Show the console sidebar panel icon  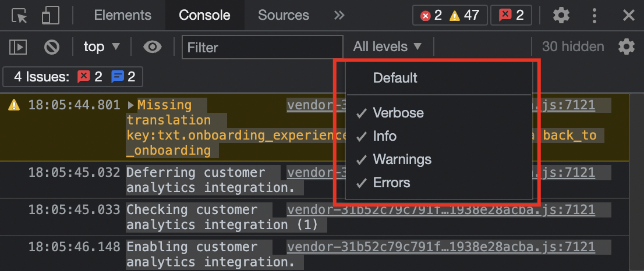[x=18, y=47]
